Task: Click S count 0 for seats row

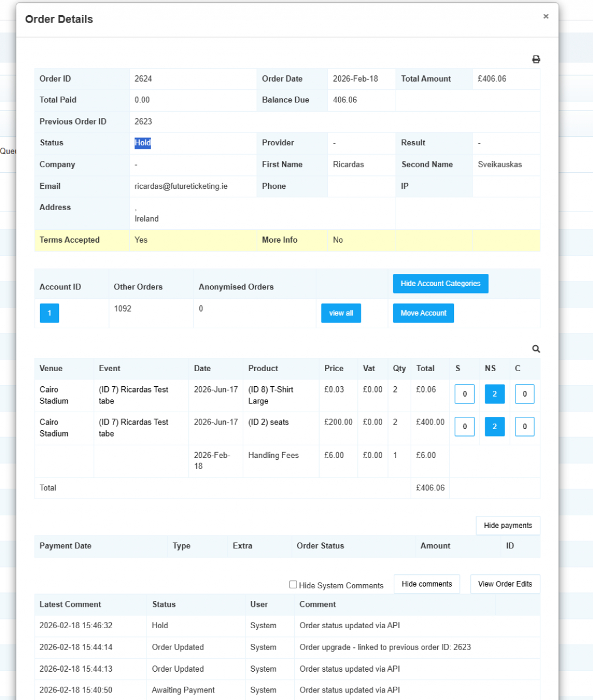Action: coord(464,427)
